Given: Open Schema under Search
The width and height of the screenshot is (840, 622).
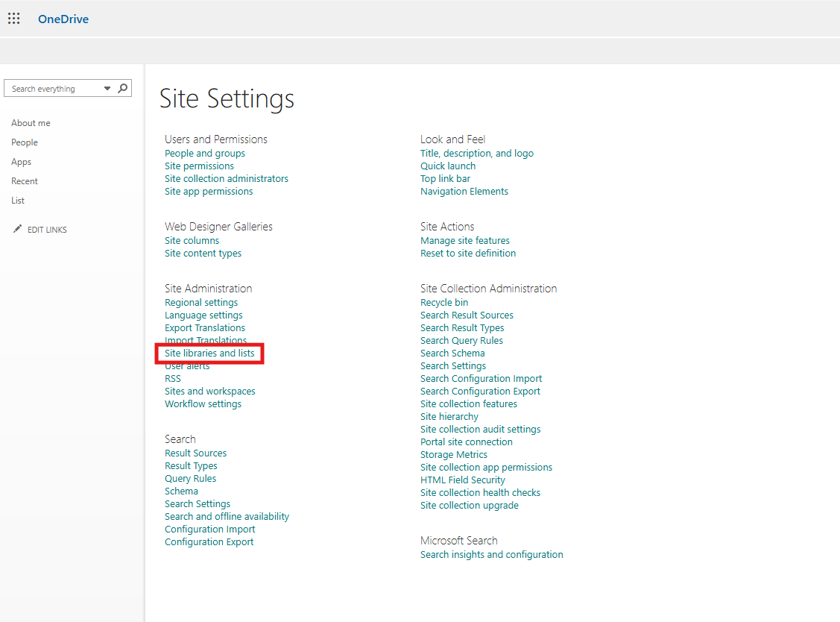Looking at the screenshot, I should coord(181,491).
